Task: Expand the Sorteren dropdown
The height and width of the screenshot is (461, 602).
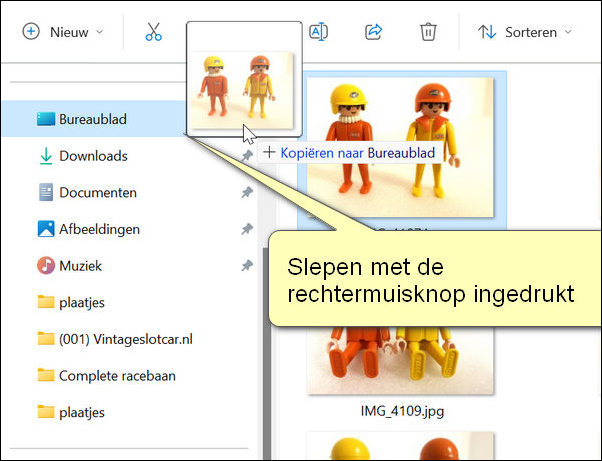Action: [x=525, y=32]
